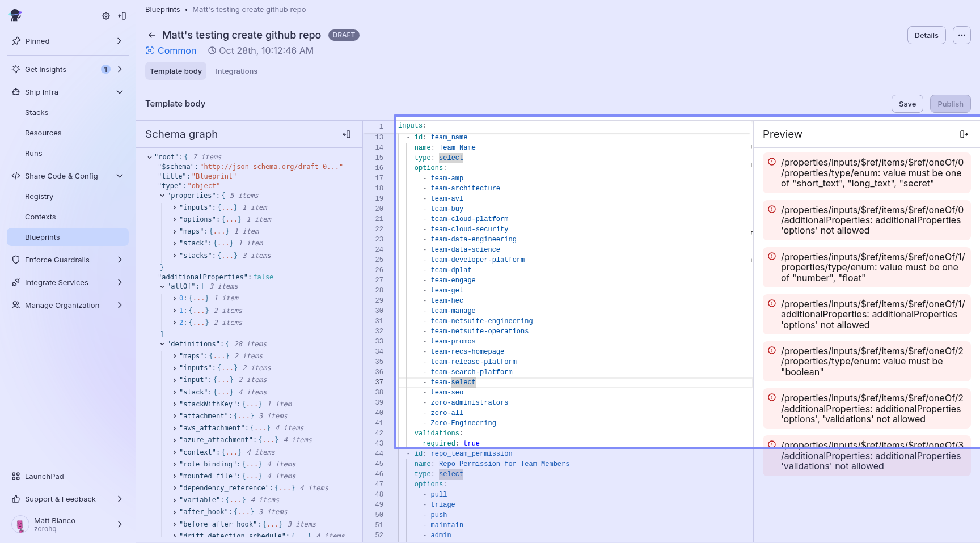Expand the "inputs" node under properties
980x543 pixels.
175,207
